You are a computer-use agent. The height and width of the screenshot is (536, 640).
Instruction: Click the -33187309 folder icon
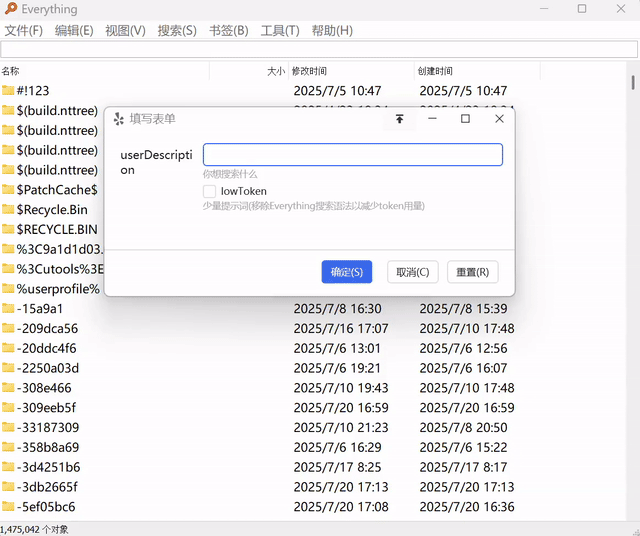point(8,427)
